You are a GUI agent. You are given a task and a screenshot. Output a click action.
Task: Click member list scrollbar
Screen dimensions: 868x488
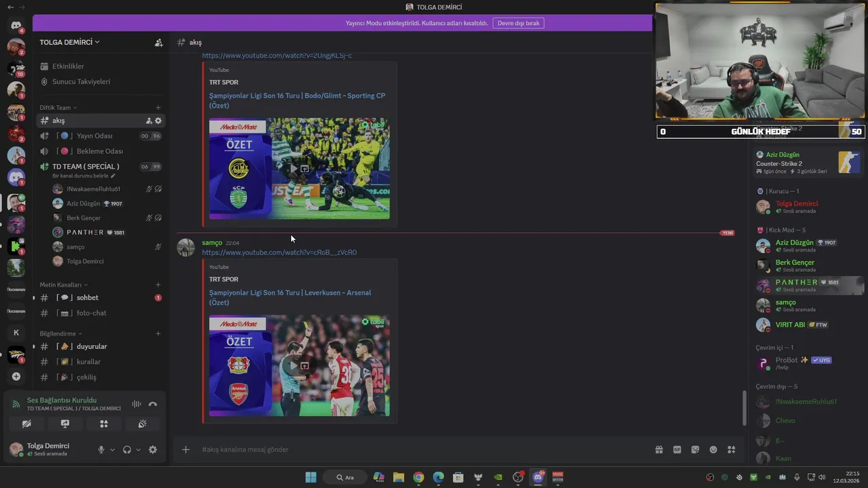coord(745,407)
